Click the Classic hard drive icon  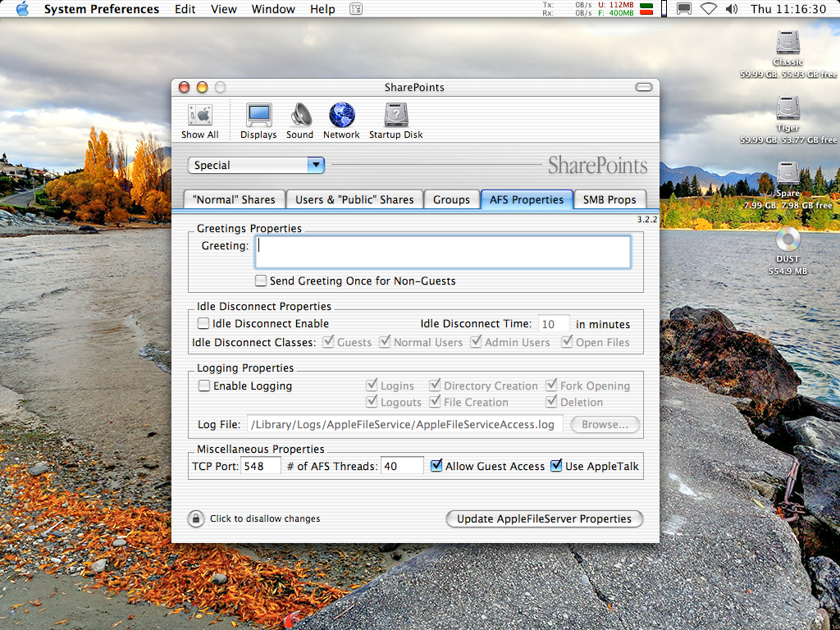(788, 43)
